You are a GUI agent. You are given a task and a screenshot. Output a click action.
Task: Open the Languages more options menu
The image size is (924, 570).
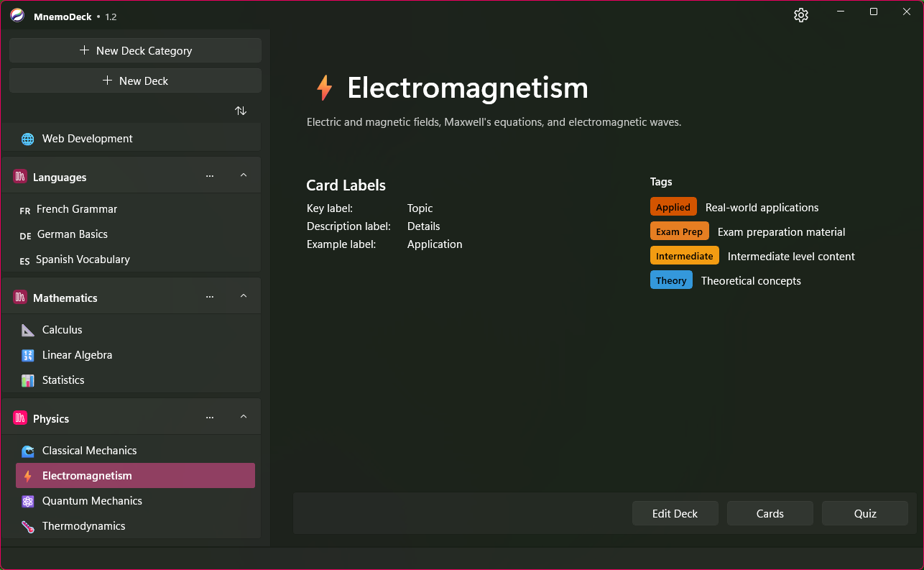pyautogui.click(x=210, y=176)
